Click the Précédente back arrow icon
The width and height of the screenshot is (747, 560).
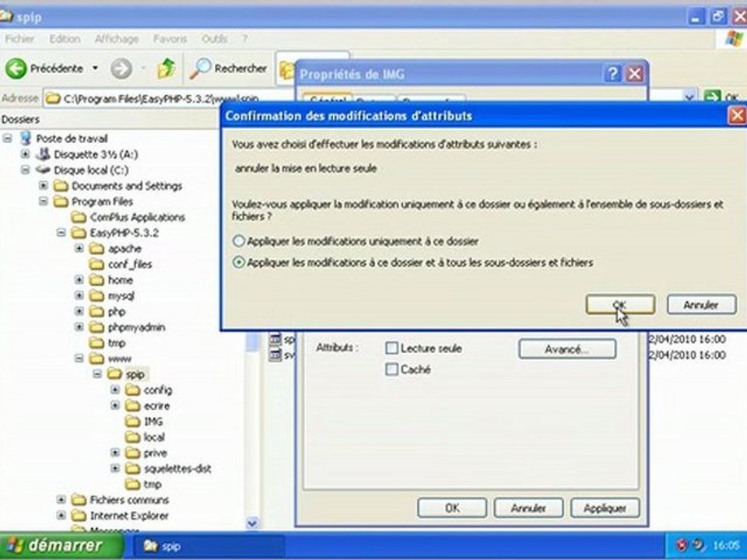click(16, 68)
